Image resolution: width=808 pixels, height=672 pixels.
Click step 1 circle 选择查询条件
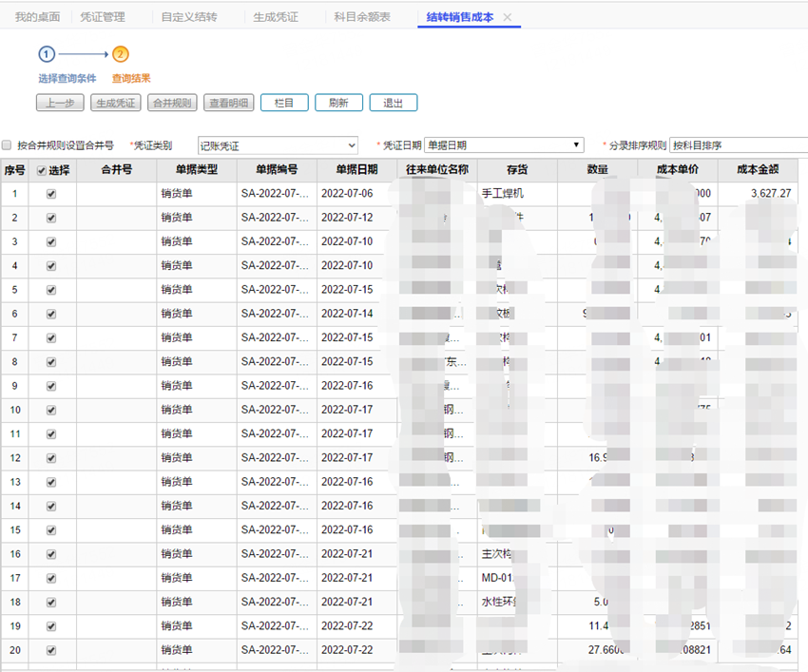[48, 54]
